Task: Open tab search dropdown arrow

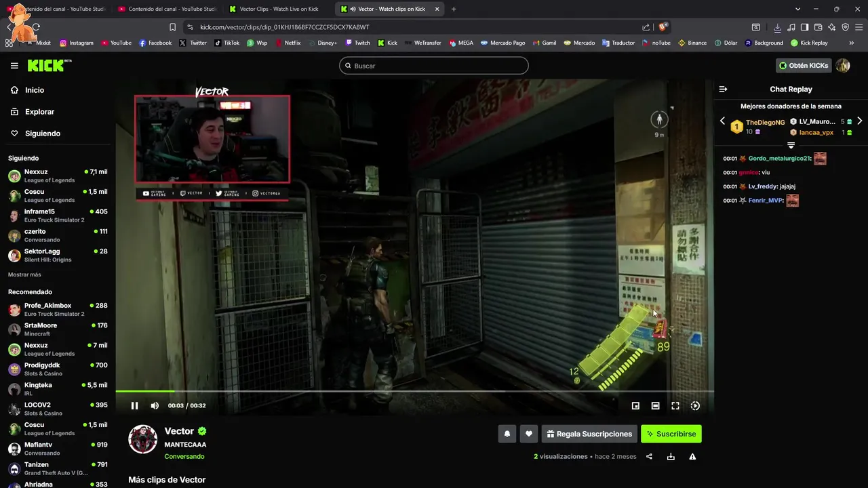Action: point(797,9)
